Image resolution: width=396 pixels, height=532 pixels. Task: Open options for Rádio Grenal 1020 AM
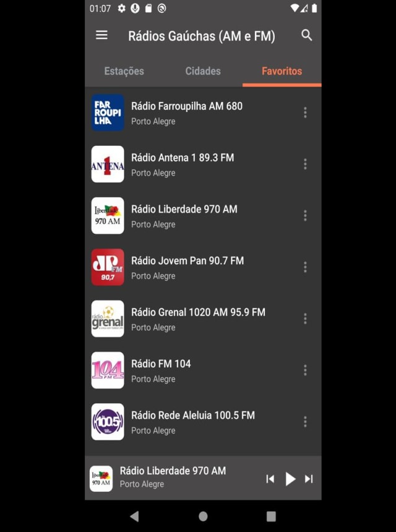tap(305, 319)
